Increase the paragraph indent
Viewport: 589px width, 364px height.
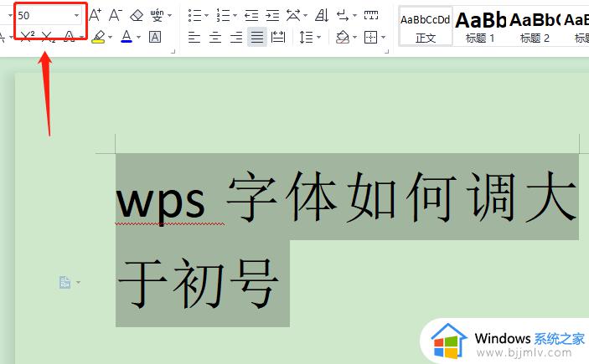pos(272,15)
